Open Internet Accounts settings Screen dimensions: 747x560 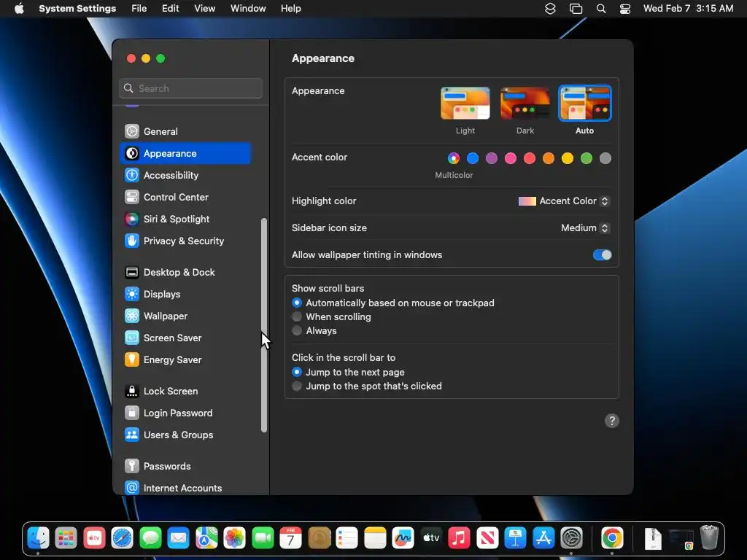(x=185, y=488)
